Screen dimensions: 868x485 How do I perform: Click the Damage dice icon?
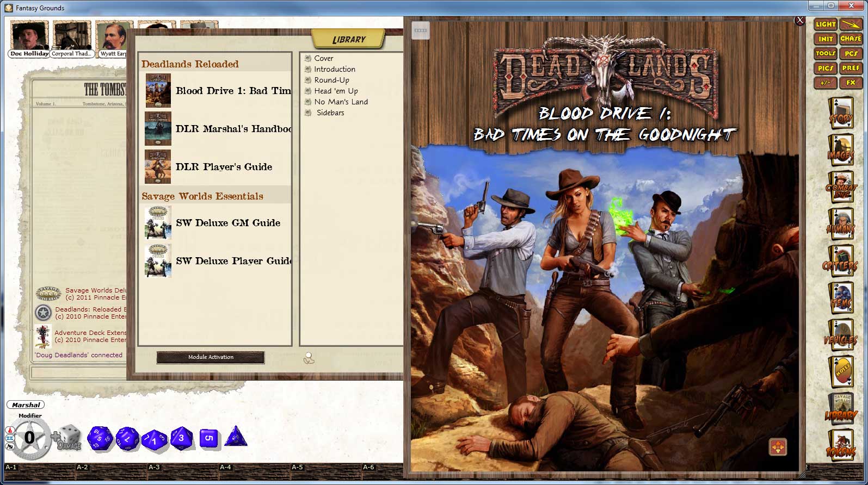(69, 438)
